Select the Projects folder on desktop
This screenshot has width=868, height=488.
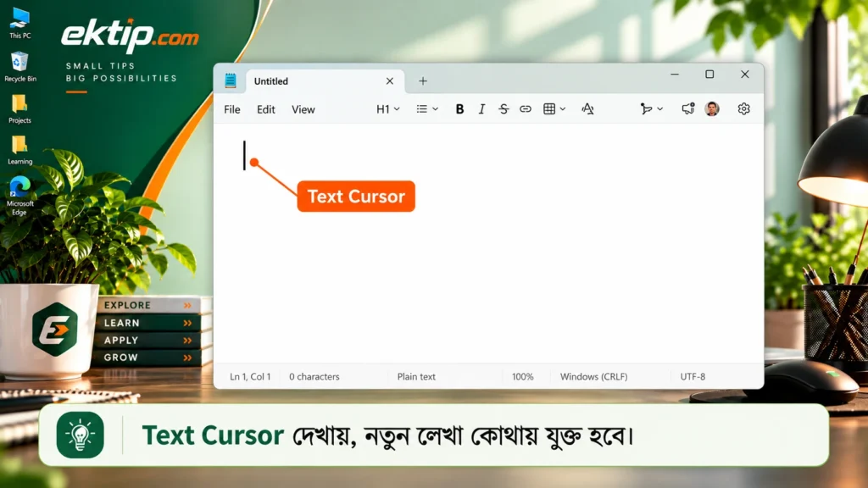click(20, 108)
